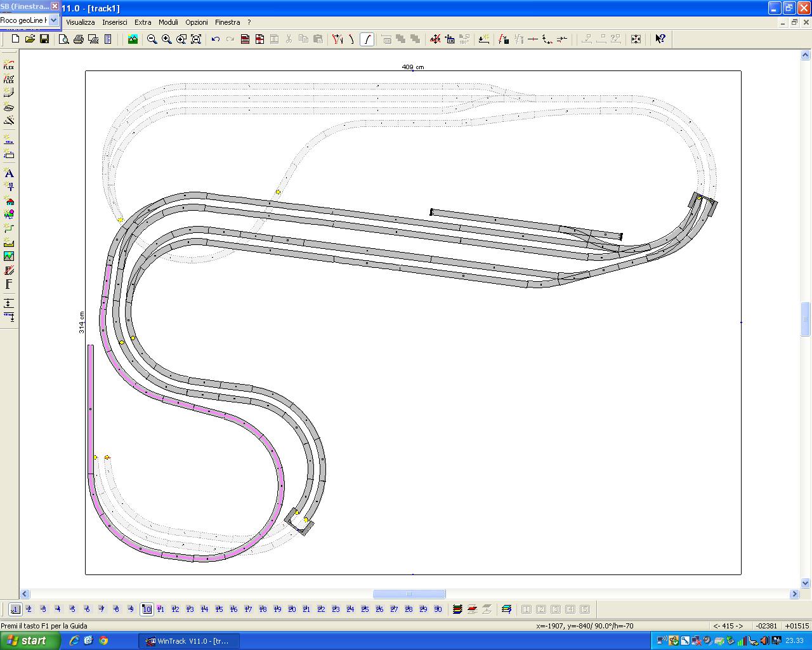The image size is (812, 650).
Task: Click the turntable icon in left sidebar
Action: 9,107
